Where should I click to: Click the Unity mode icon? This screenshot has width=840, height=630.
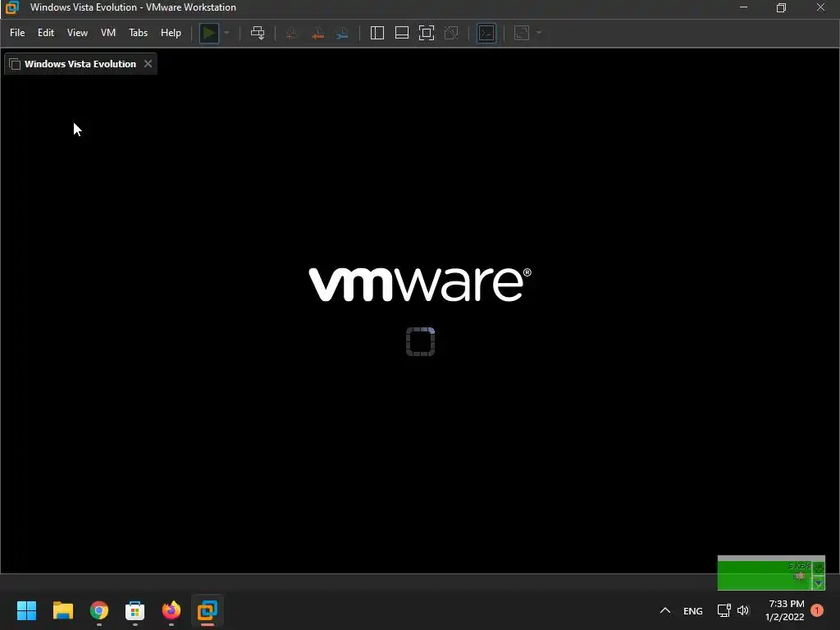pos(452,33)
